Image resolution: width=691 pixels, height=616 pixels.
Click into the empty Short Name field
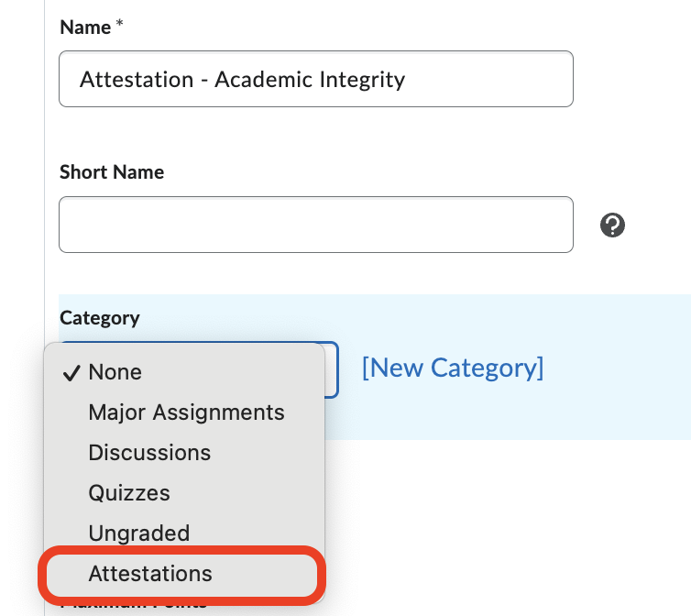315,225
